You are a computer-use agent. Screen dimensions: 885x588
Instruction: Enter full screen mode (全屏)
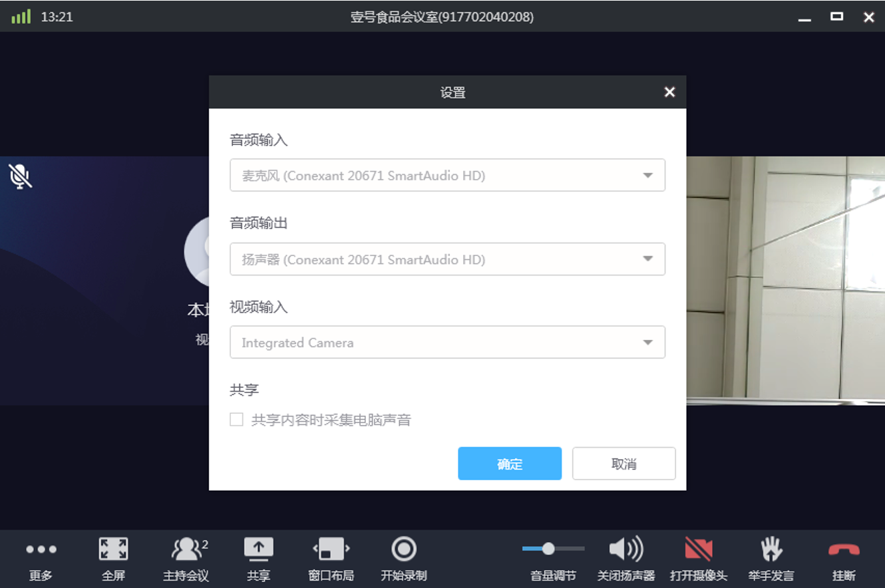(113, 550)
